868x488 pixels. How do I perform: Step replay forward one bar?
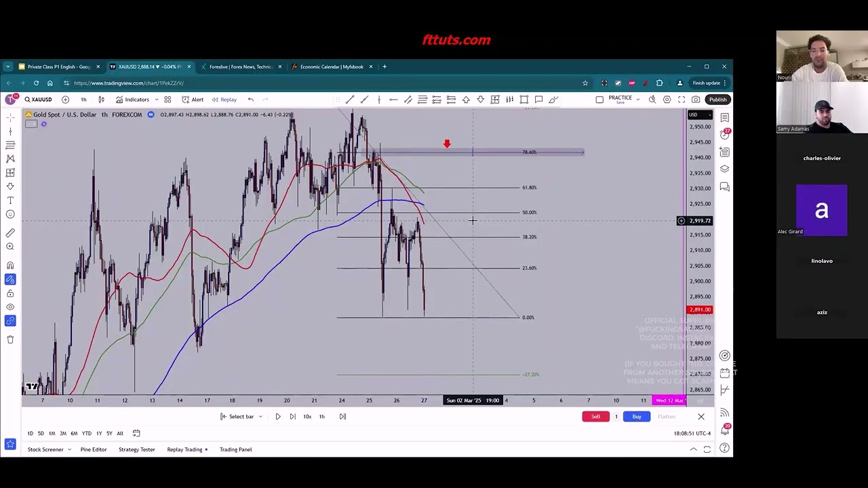coord(292,417)
